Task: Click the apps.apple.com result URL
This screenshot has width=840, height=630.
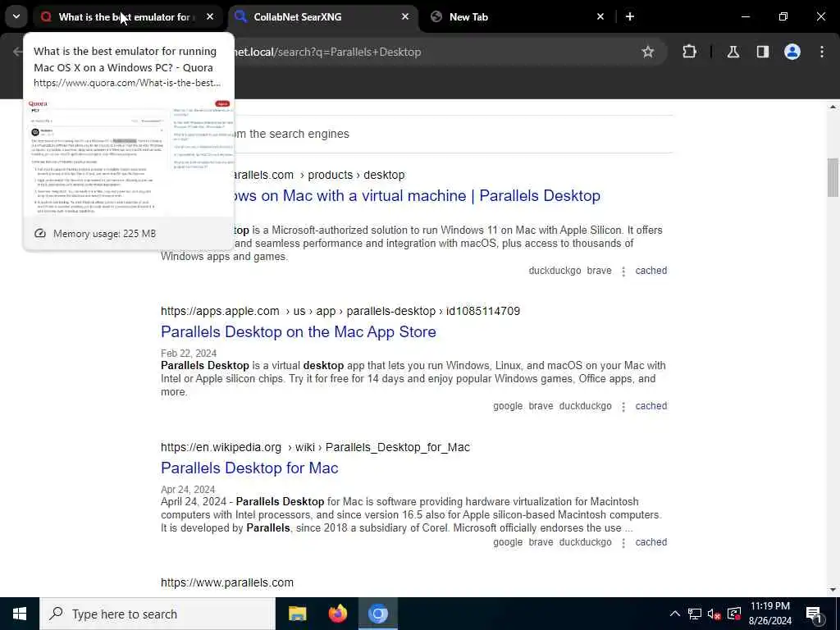Action: coord(340,311)
